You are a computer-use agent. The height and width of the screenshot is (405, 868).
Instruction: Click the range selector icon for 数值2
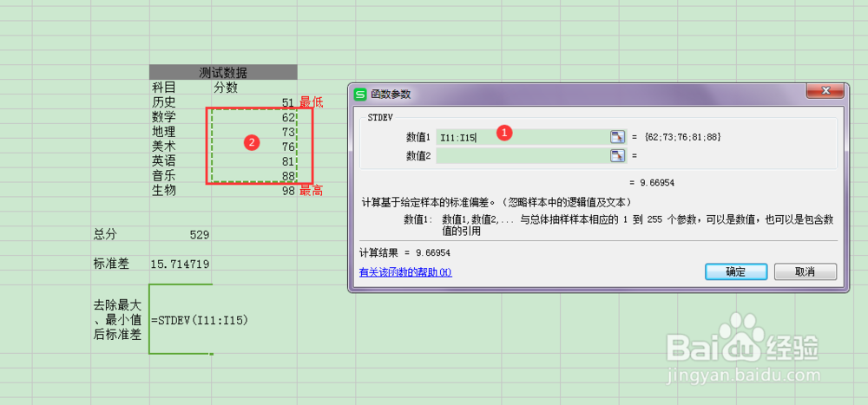(x=617, y=155)
